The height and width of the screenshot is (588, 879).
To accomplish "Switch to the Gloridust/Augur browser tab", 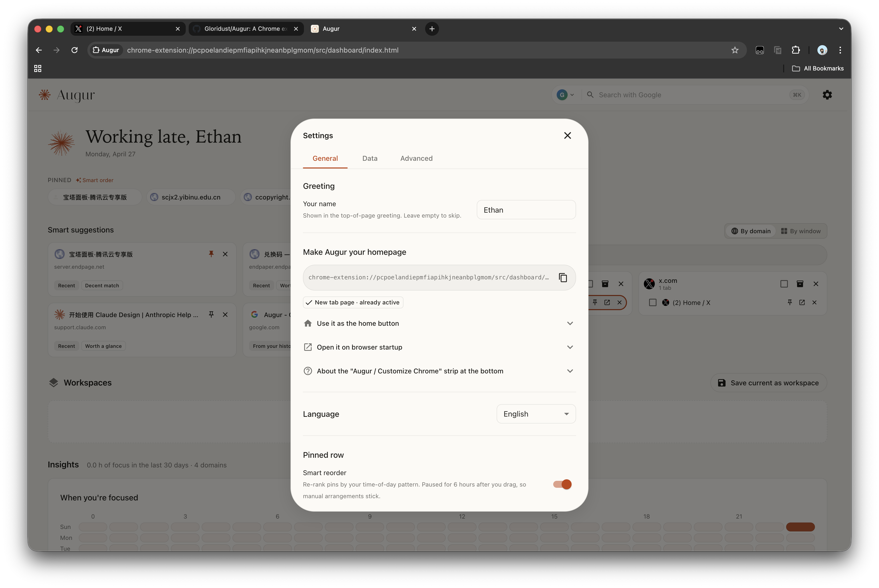I will (246, 29).
